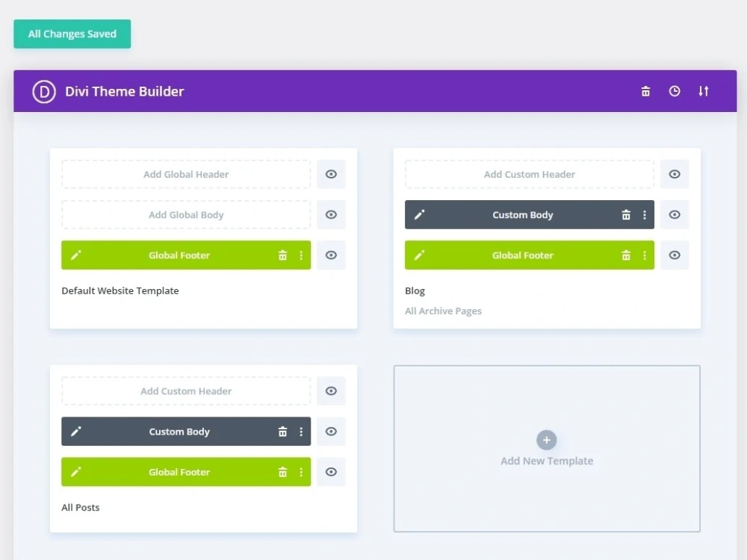Select Global Footer label in Default Website Template
Viewport: 747px width, 560px height.
(x=179, y=255)
